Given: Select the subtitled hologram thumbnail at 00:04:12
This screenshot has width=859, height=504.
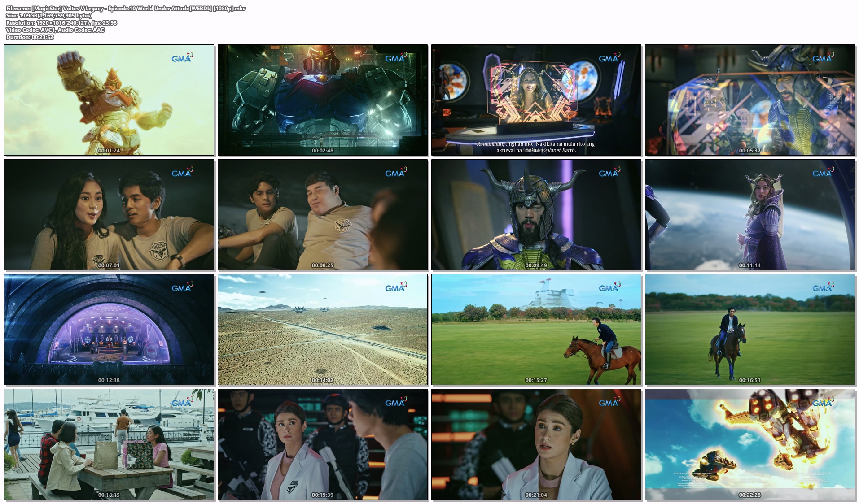Looking at the screenshot, I should point(536,100).
